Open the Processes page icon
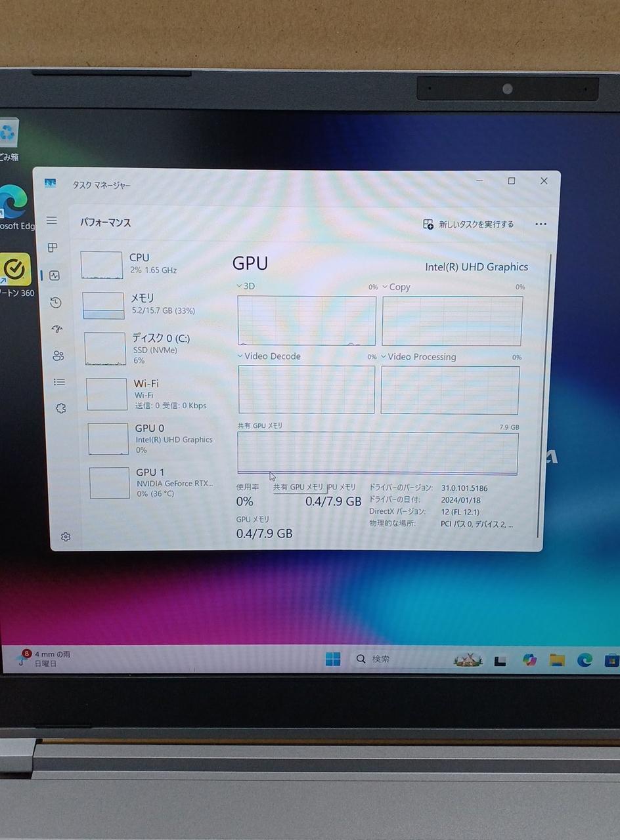 coord(53,247)
